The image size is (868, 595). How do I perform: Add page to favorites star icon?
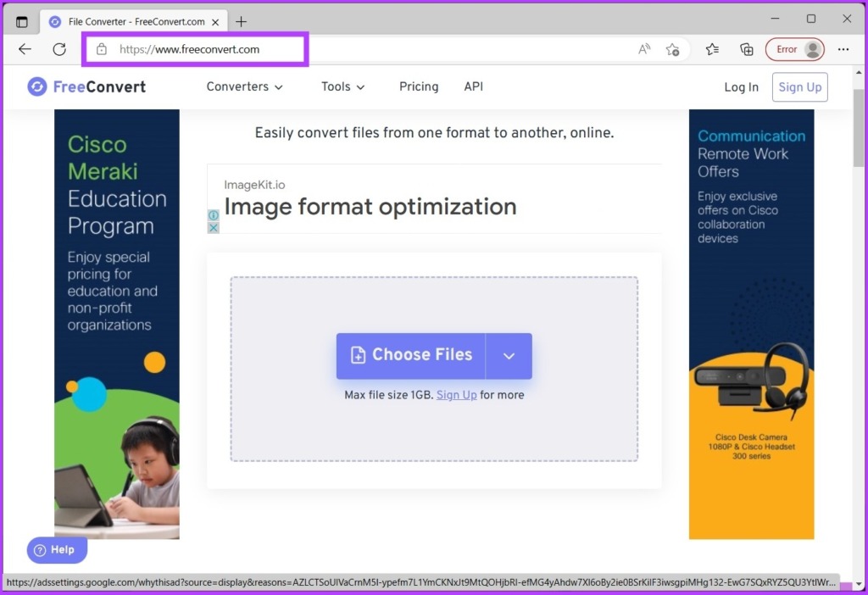coord(673,49)
